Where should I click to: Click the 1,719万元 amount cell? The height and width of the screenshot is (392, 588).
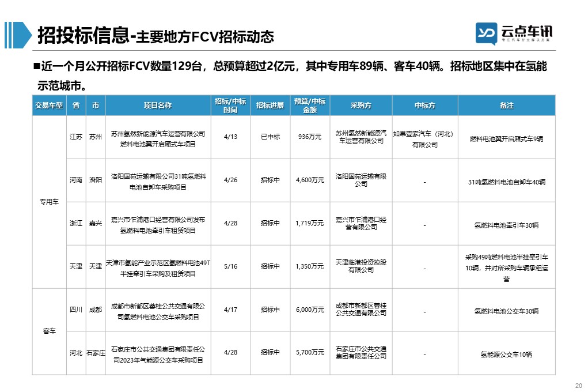pos(310,224)
